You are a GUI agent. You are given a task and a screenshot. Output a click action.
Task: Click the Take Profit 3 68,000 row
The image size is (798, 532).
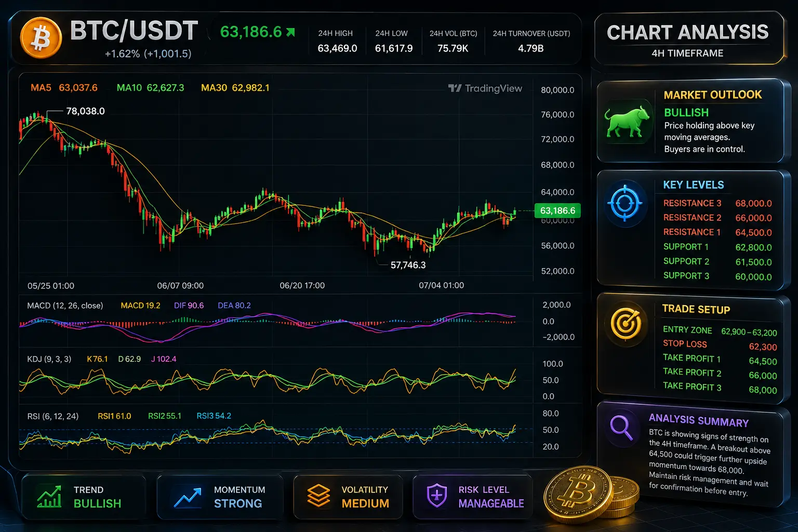pos(720,388)
